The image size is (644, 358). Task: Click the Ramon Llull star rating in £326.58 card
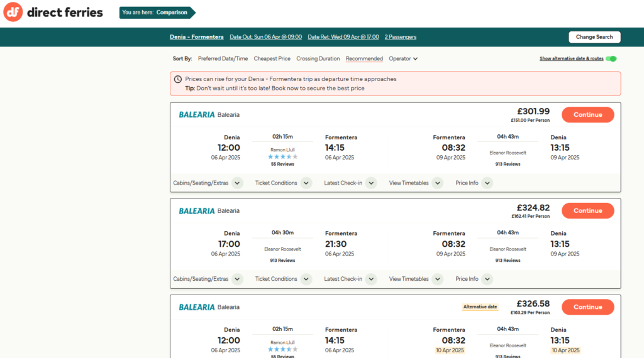click(x=282, y=349)
